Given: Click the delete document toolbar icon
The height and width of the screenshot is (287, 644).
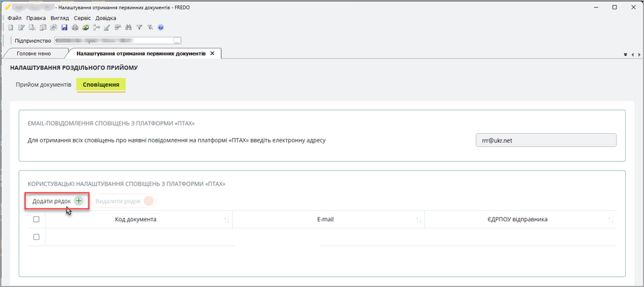Looking at the screenshot, I should (32, 27).
